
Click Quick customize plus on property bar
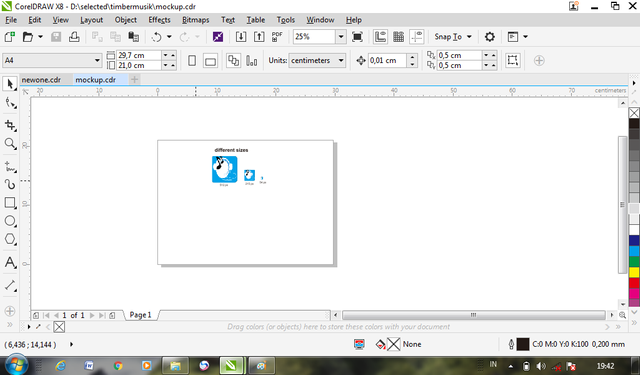coord(539,61)
